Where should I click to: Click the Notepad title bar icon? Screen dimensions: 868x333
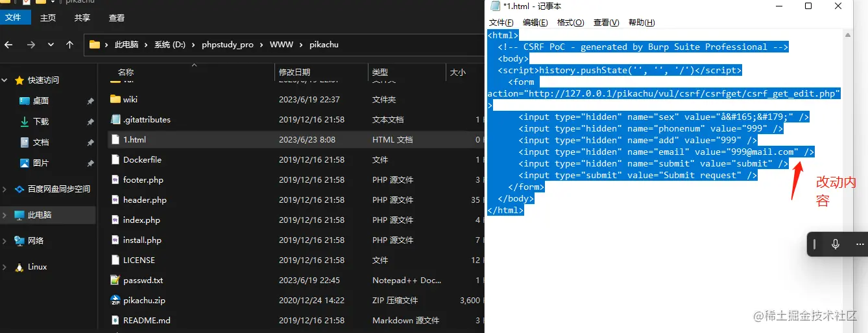(496, 6)
